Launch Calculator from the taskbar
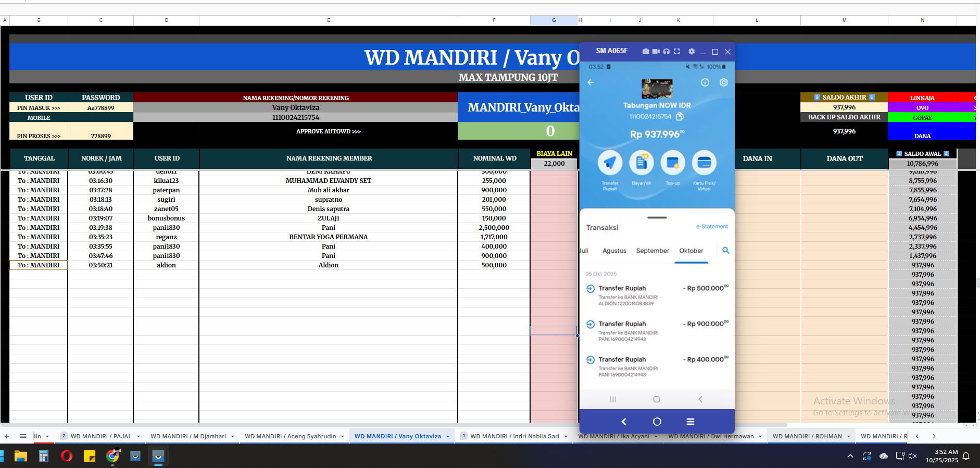The height and width of the screenshot is (468, 980). (x=44, y=456)
